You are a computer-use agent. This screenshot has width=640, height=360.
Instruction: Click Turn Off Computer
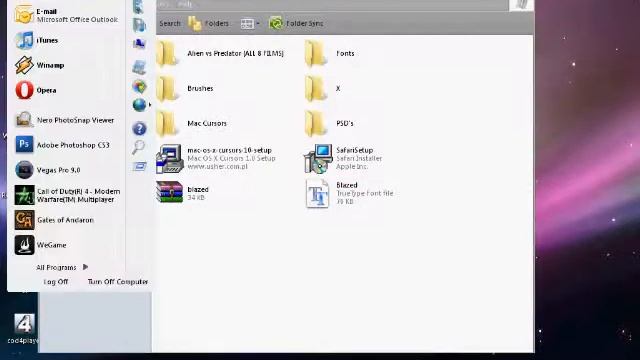118,282
